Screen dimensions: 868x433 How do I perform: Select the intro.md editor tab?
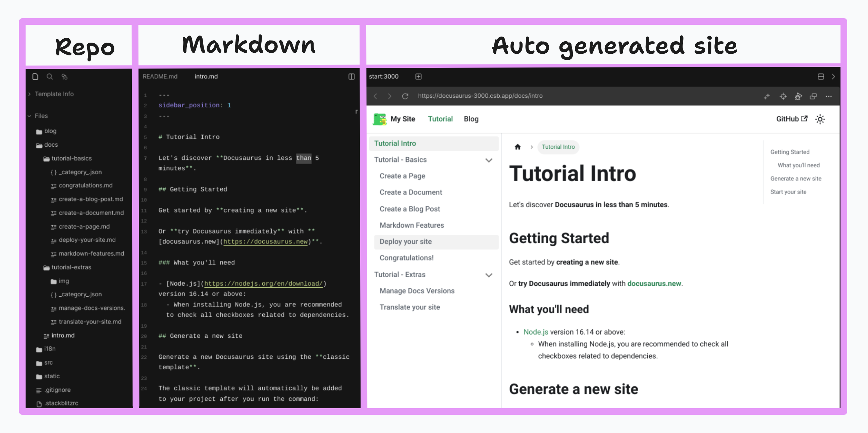pyautogui.click(x=206, y=77)
